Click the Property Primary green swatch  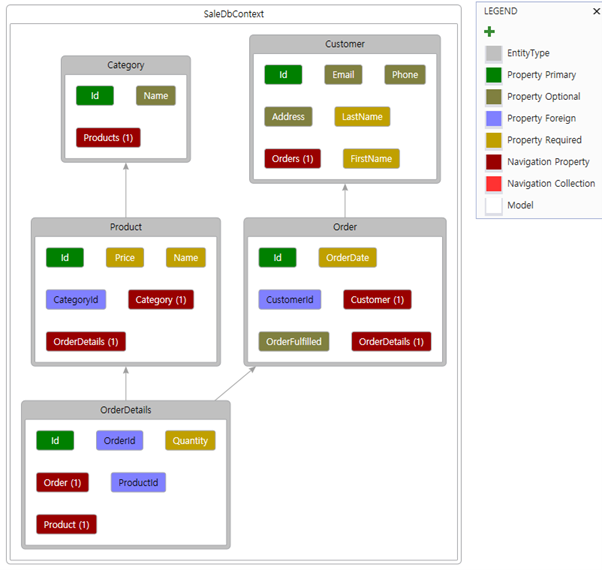point(494,75)
